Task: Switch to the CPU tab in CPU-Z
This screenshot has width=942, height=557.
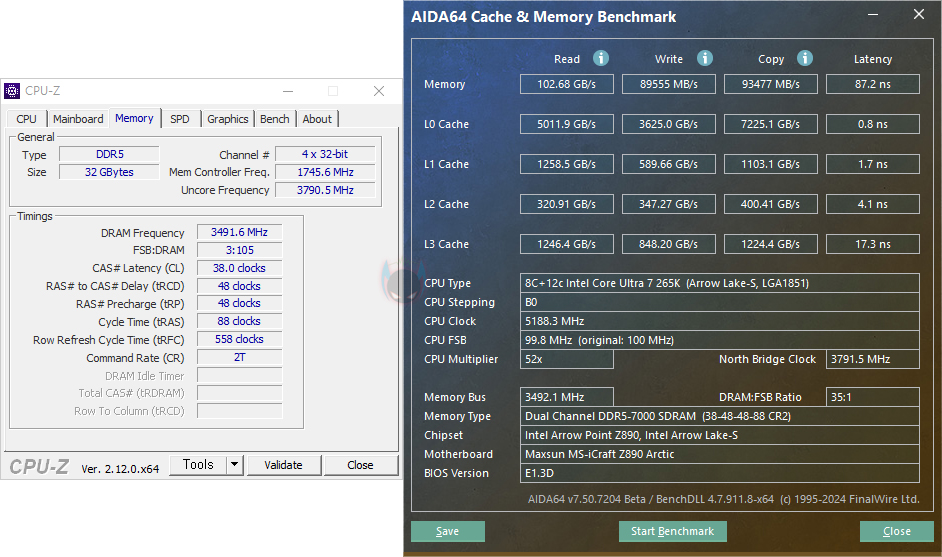Action: click(x=26, y=119)
